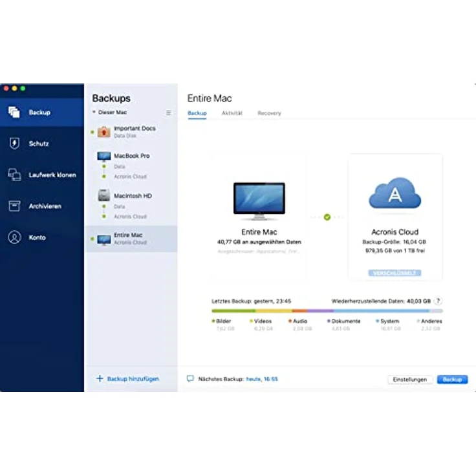Click 'Acronis Cloud' destination under MacBook Pro
This screenshot has height=476, width=476.
click(130, 177)
